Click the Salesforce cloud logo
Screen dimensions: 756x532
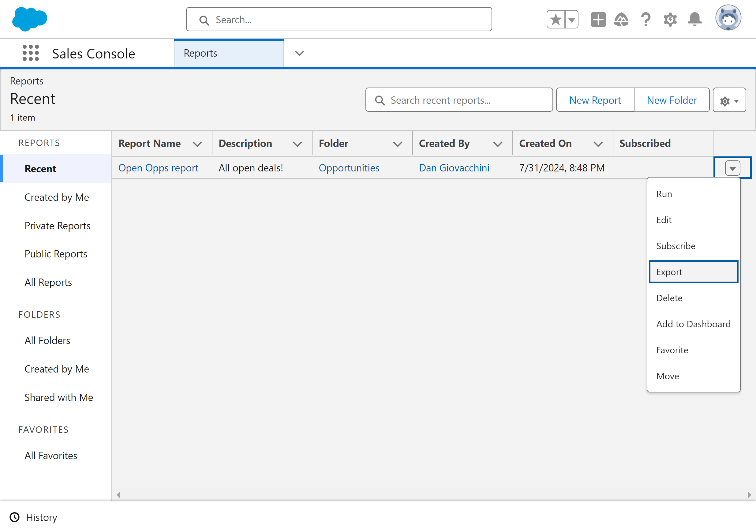[30, 19]
